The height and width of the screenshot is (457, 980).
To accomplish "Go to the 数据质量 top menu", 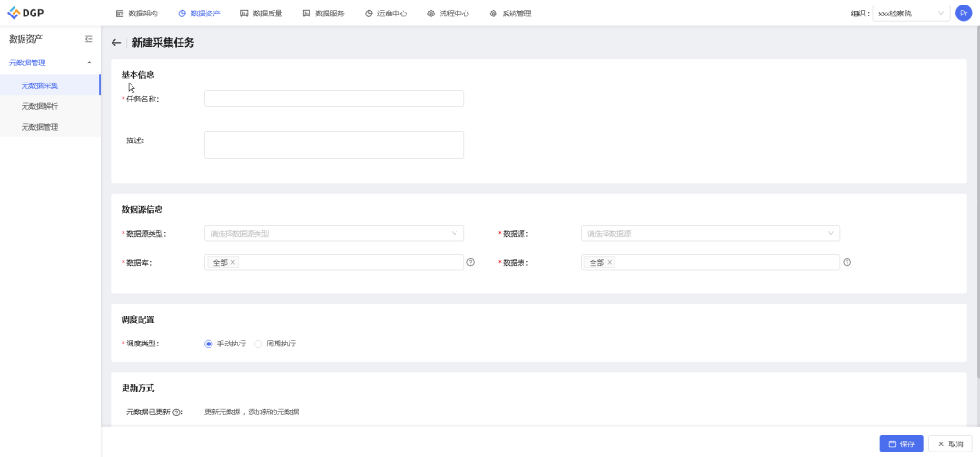I will 261,14.
